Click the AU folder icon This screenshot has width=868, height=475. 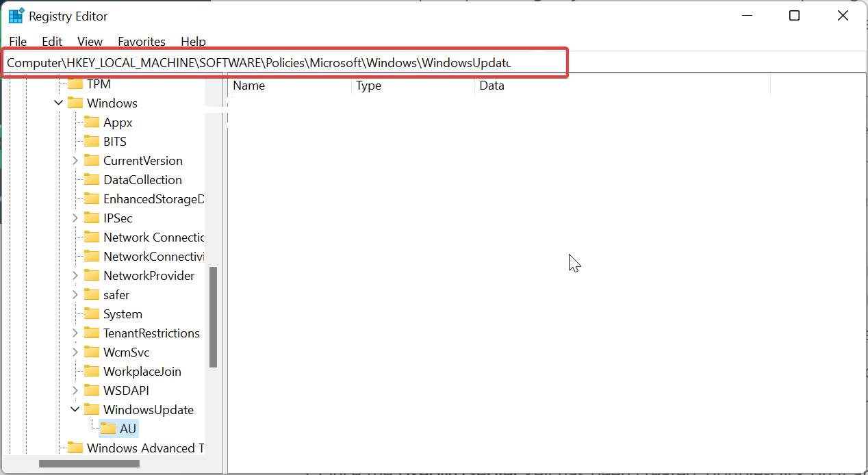108,429
